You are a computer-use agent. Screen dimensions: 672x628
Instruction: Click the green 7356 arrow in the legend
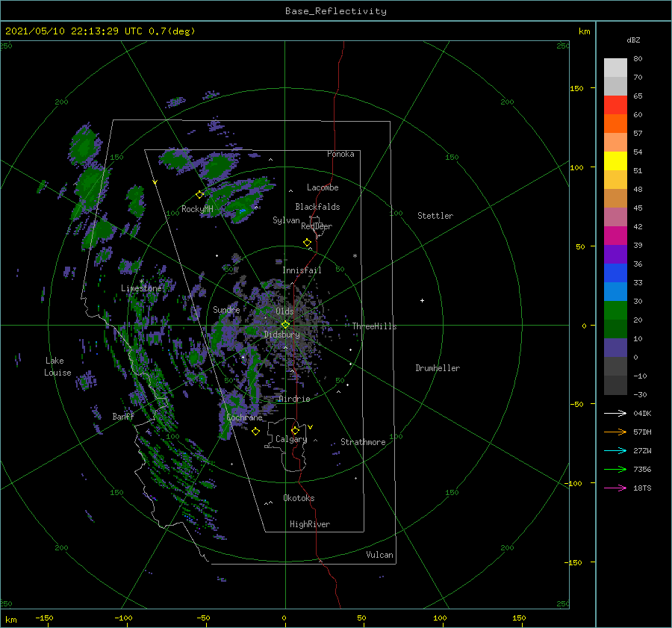(x=615, y=470)
